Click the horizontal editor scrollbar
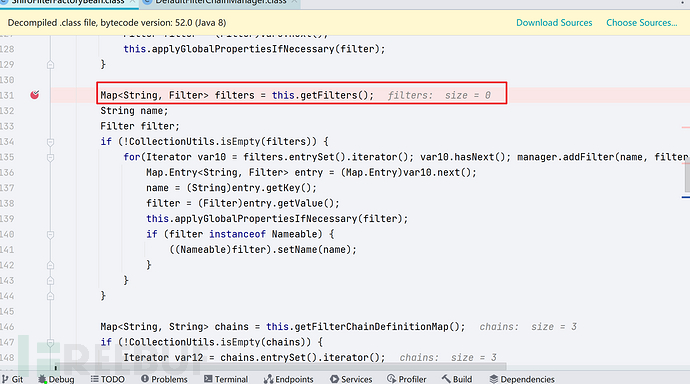Screen dimensions: 690x384 [x=282, y=366]
